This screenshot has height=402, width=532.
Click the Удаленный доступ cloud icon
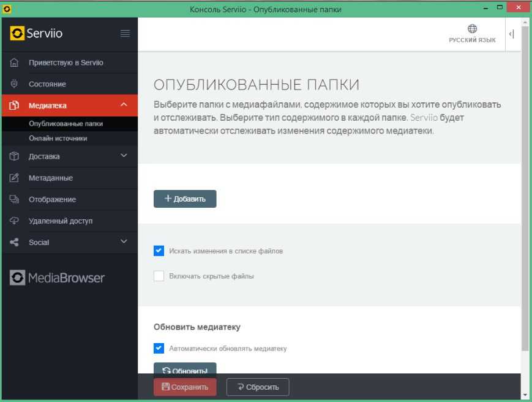15,221
